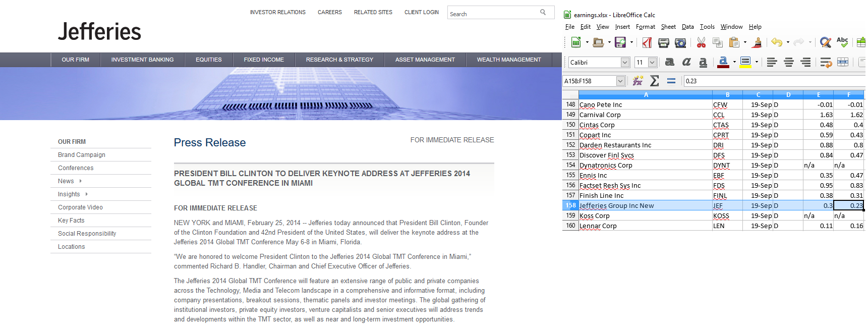Export directly as PDF icon
Viewport: 868px width, 325px height.
[x=647, y=43]
